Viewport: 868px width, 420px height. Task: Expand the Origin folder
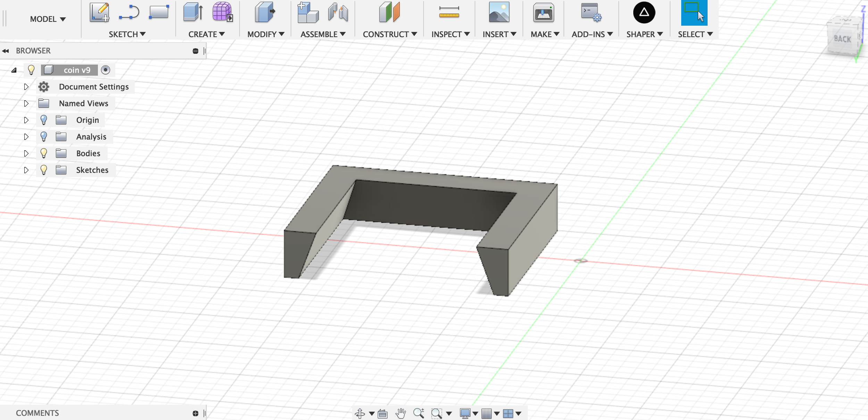click(26, 120)
